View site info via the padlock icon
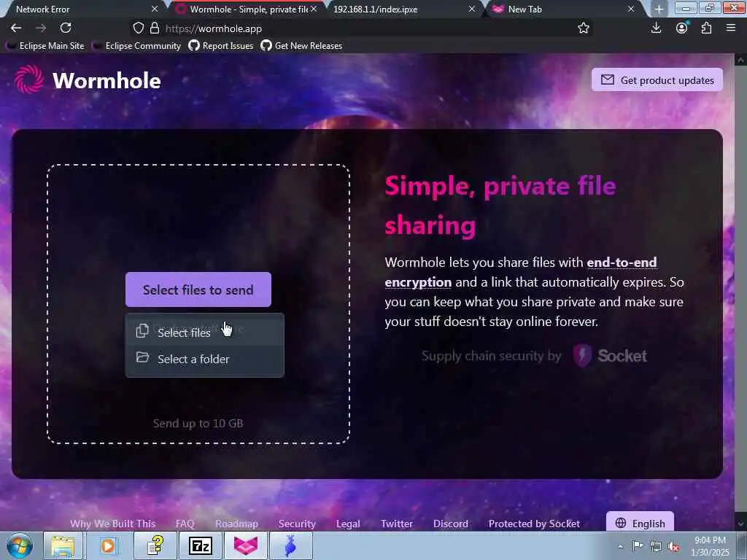The height and width of the screenshot is (560, 747). (155, 28)
